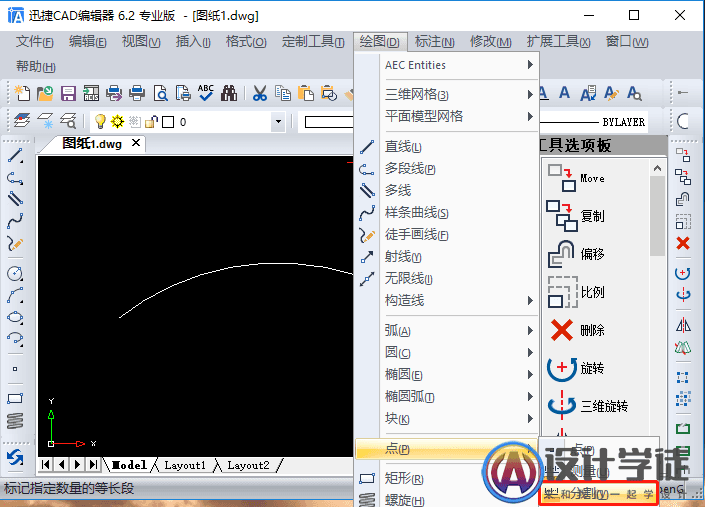Select the Rectangle tool in left toolbar

click(15, 398)
